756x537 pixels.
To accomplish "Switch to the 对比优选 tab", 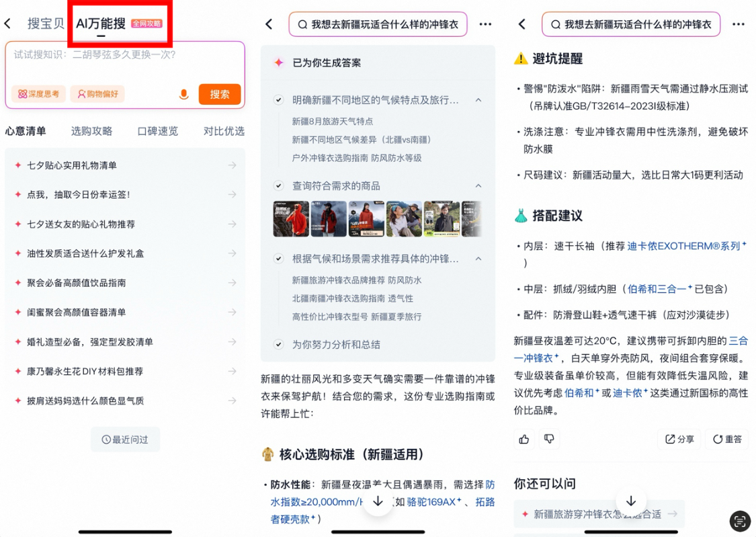I will 222,132.
